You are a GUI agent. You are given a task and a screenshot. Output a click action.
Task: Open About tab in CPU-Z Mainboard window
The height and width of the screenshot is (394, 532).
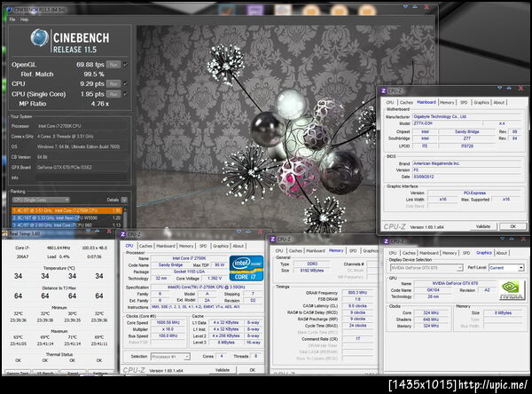pyautogui.click(x=498, y=102)
